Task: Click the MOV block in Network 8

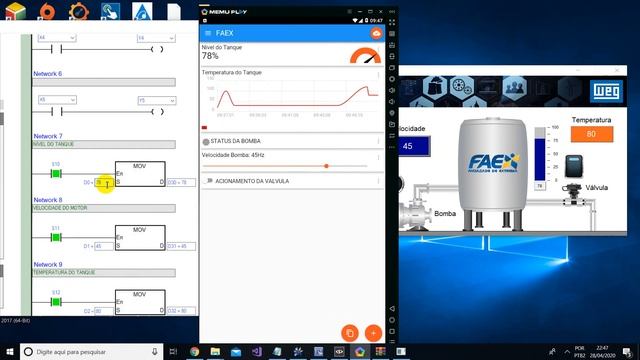Action: [x=140, y=238]
